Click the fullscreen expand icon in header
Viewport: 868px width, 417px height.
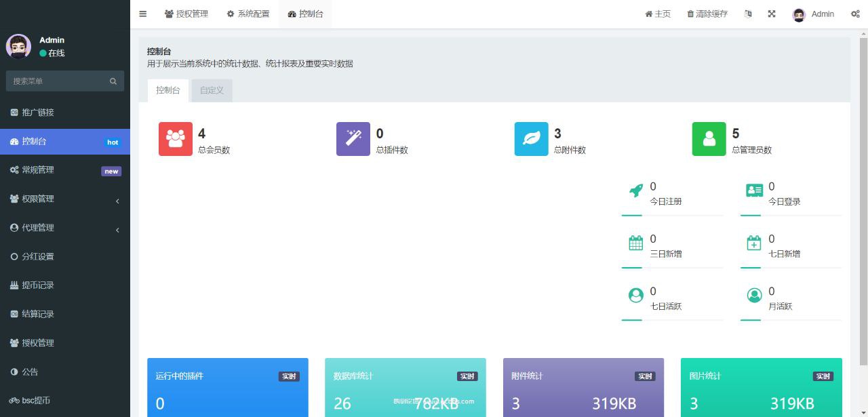[x=772, y=14]
